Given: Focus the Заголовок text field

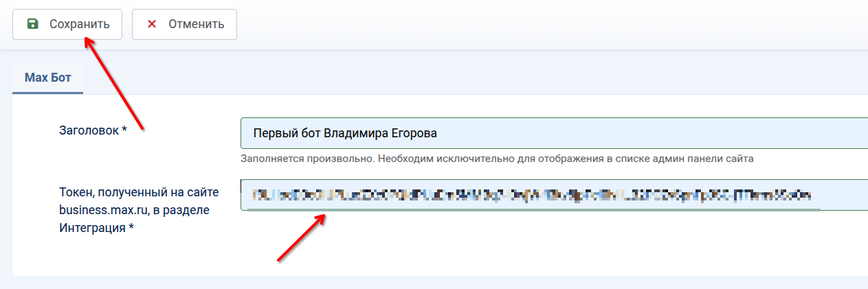Looking at the screenshot, I should (554, 133).
